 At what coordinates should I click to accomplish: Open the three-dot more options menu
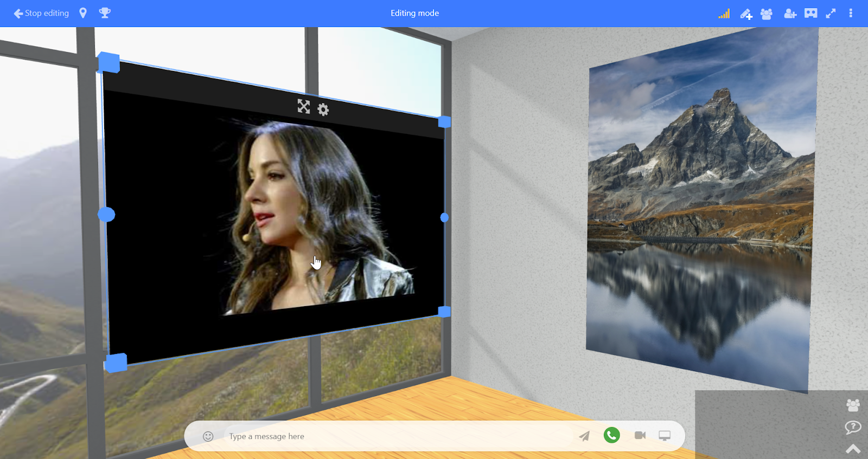(851, 13)
